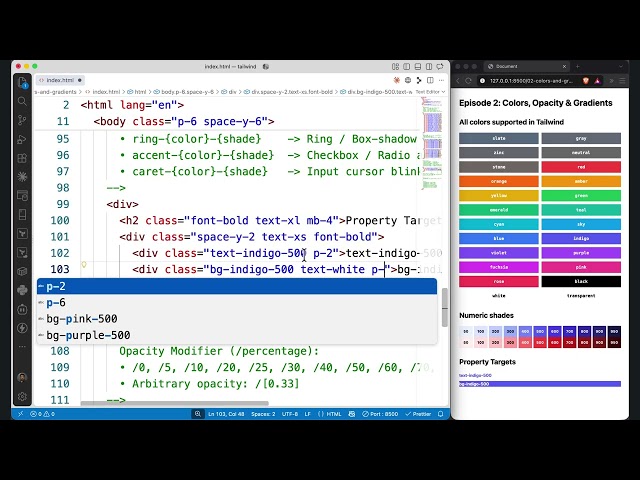Click Ln 103, Col 48 in the status bar

click(x=226, y=414)
